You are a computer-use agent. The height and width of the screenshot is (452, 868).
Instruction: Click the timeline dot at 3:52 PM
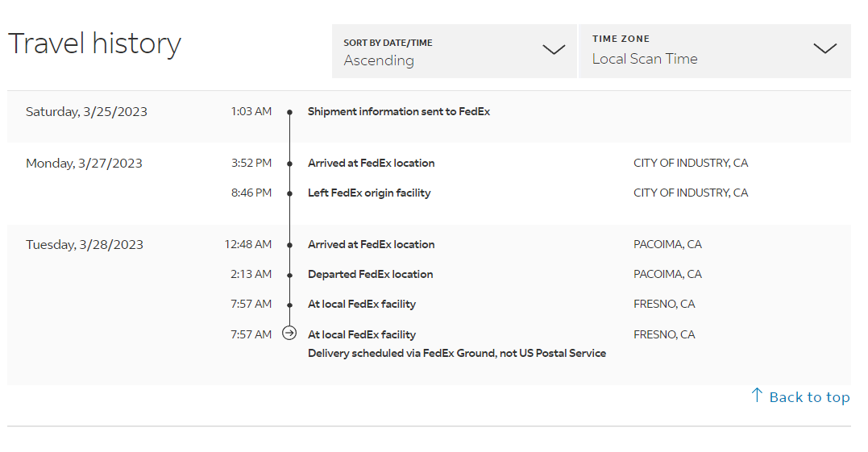[x=289, y=164]
